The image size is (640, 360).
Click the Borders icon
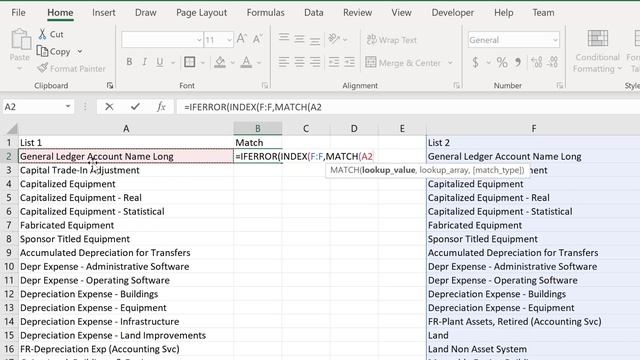189,62
